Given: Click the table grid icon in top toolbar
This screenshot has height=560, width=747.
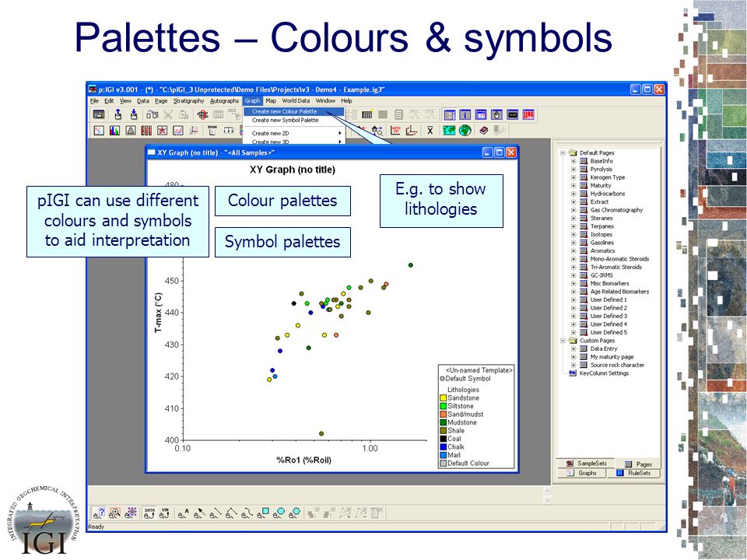Looking at the screenshot, I should point(366,114).
